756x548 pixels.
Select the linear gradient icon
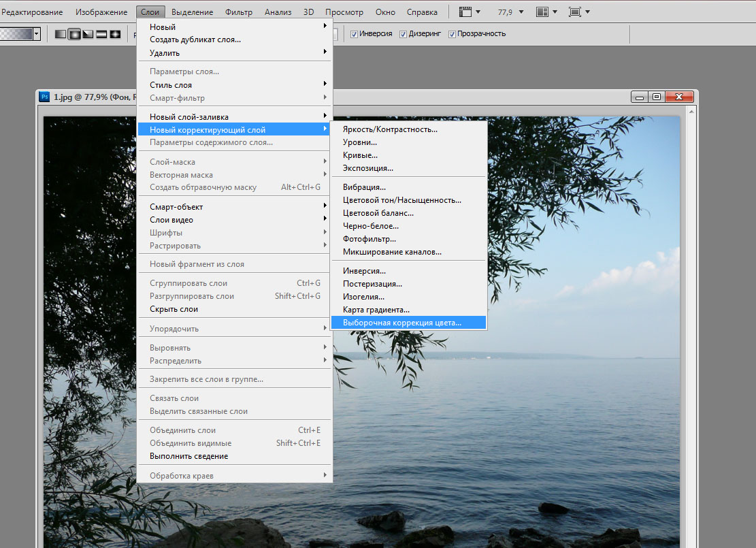pyautogui.click(x=61, y=34)
